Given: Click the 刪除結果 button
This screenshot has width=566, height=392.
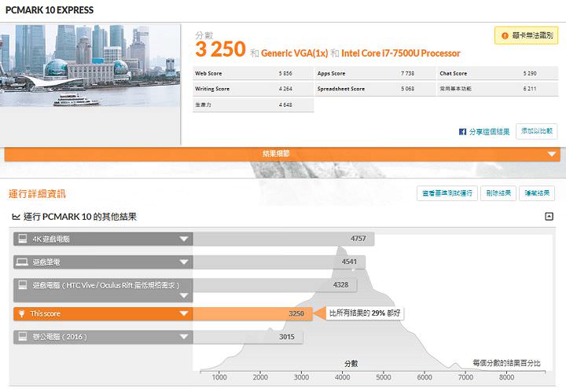Looking at the screenshot, I should point(497,193).
